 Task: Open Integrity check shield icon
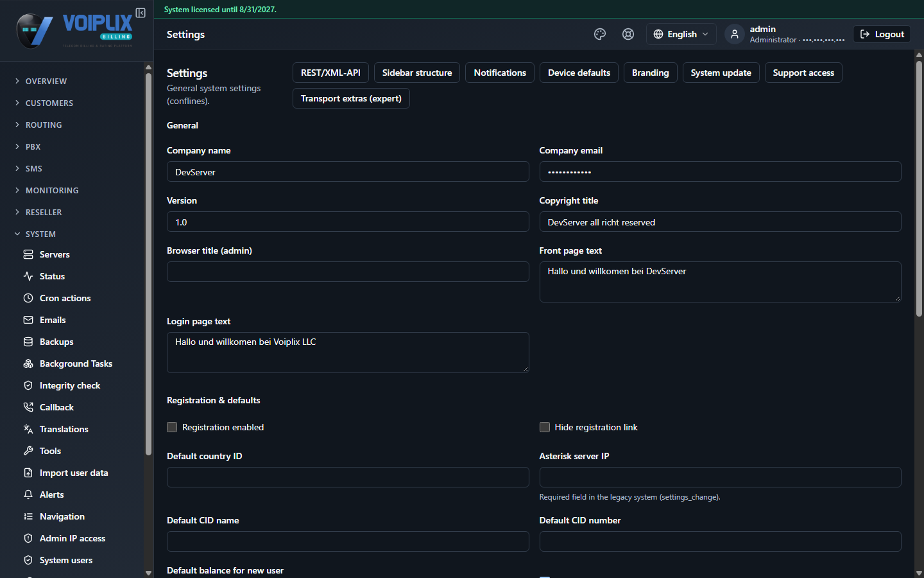(28, 385)
